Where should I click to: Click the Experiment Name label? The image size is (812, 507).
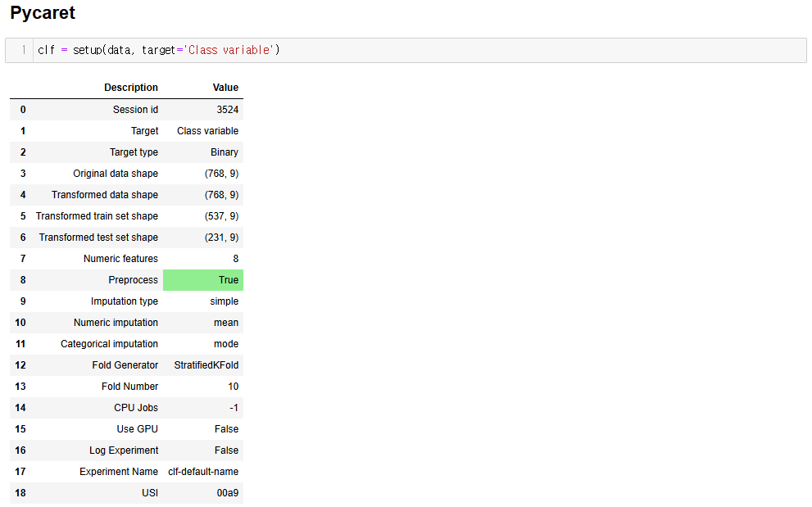click(x=119, y=471)
